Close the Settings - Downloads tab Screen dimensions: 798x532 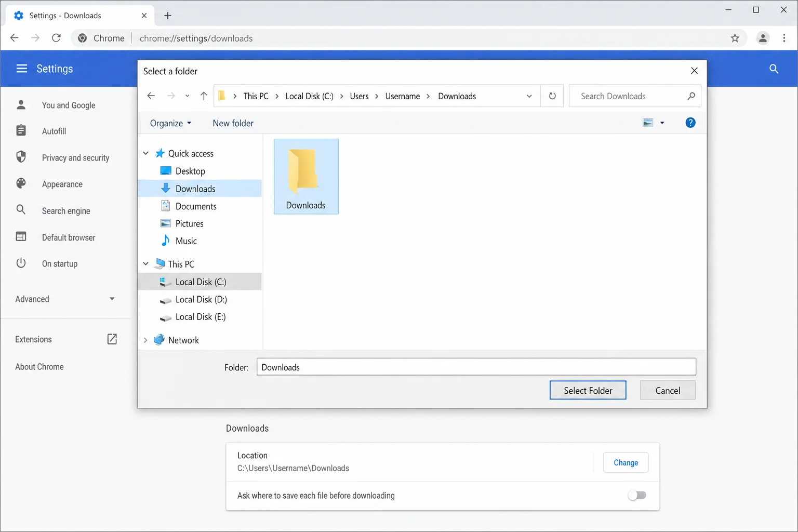(x=144, y=16)
